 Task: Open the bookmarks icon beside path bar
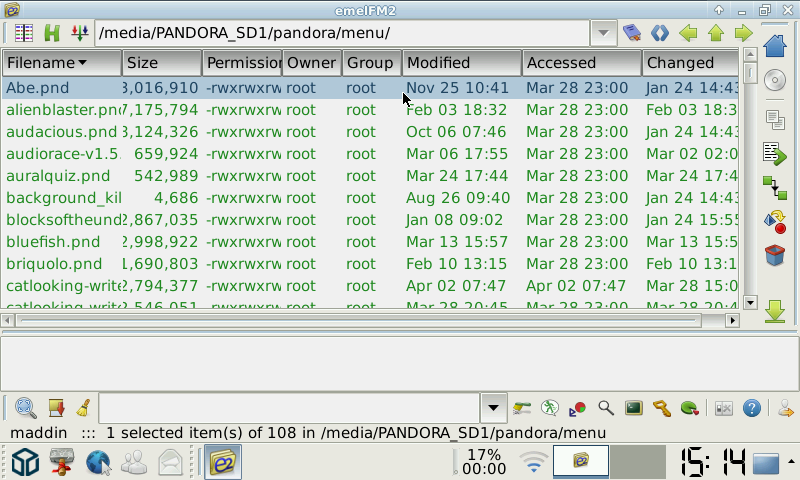pos(632,33)
